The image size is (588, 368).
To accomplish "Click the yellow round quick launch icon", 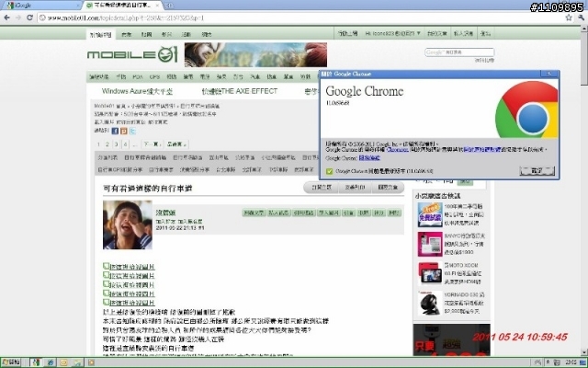I will point(63,362).
